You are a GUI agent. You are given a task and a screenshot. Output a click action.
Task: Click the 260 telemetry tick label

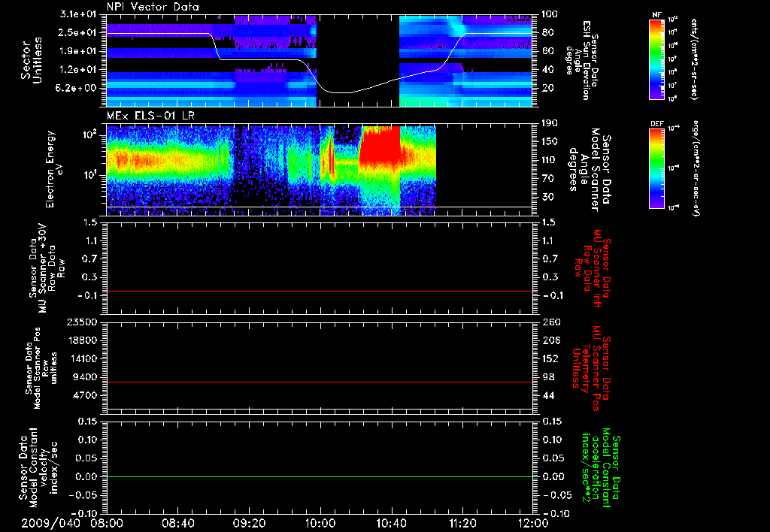pyautogui.click(x=550, y=322)
